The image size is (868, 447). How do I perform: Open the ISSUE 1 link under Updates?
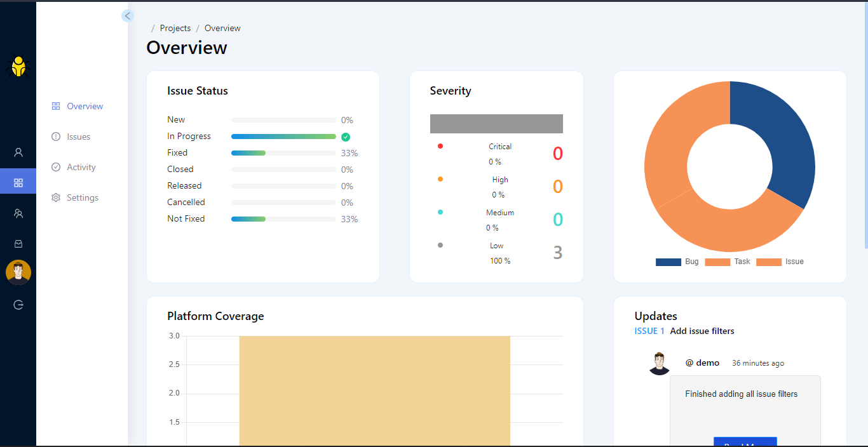(x=649, y=331)
